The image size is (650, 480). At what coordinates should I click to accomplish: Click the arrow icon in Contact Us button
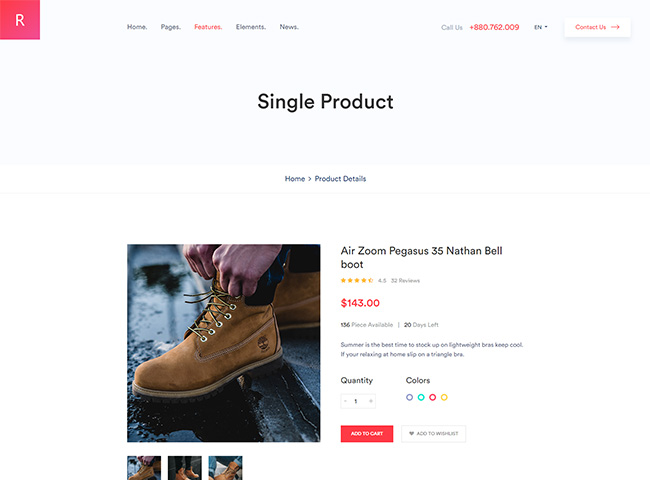tap(615, 27)
